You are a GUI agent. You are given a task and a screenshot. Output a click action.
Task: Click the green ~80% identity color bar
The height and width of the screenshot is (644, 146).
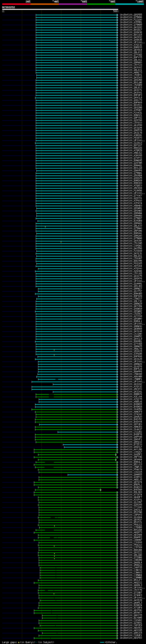(101, 4)
